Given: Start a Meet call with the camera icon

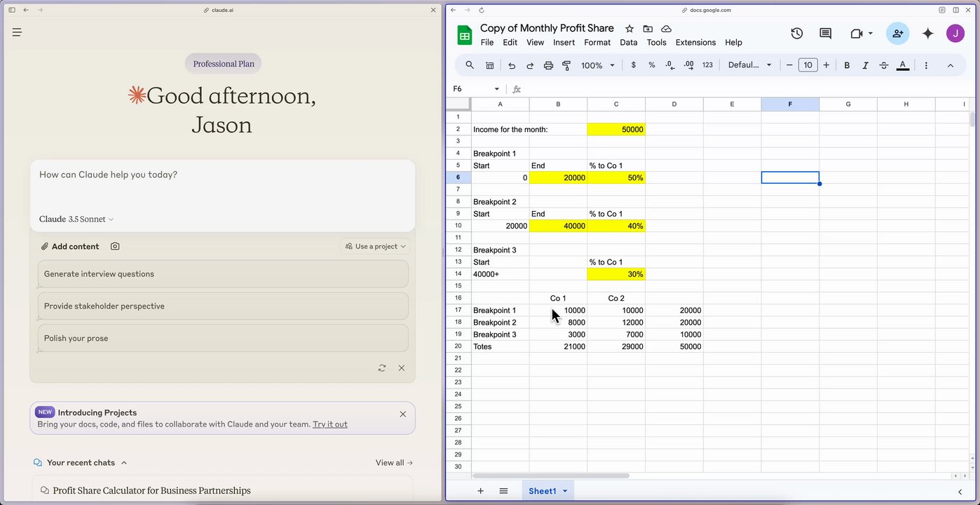Looking at the screenshot, I should click(x=856, y=34).
